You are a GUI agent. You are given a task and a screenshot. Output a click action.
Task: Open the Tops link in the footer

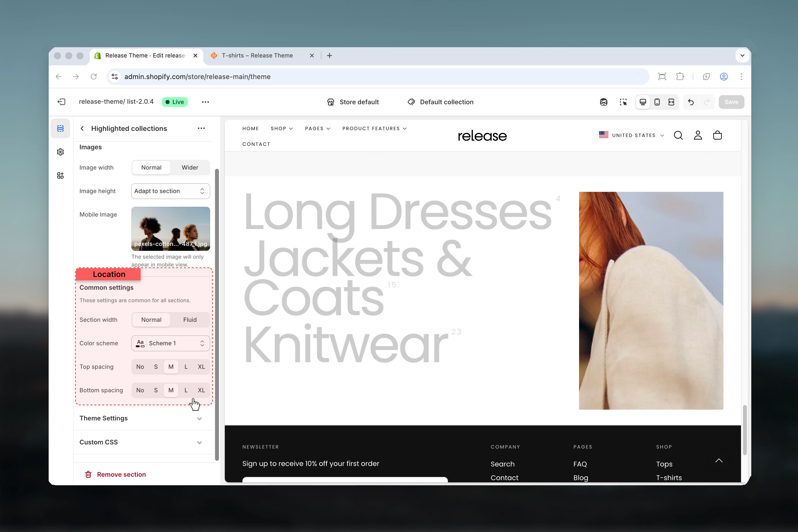664,464
